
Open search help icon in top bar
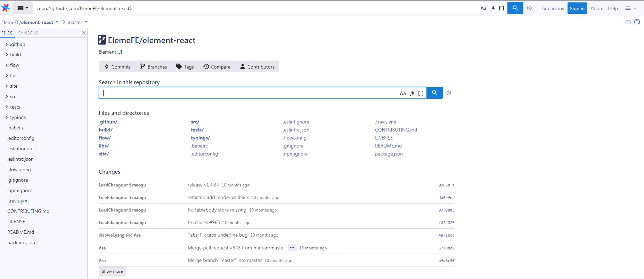529,8
